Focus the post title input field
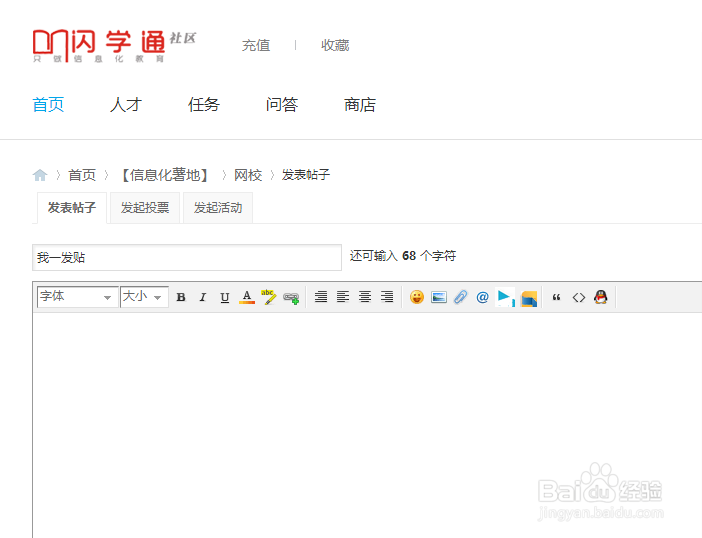 point(187,257)
